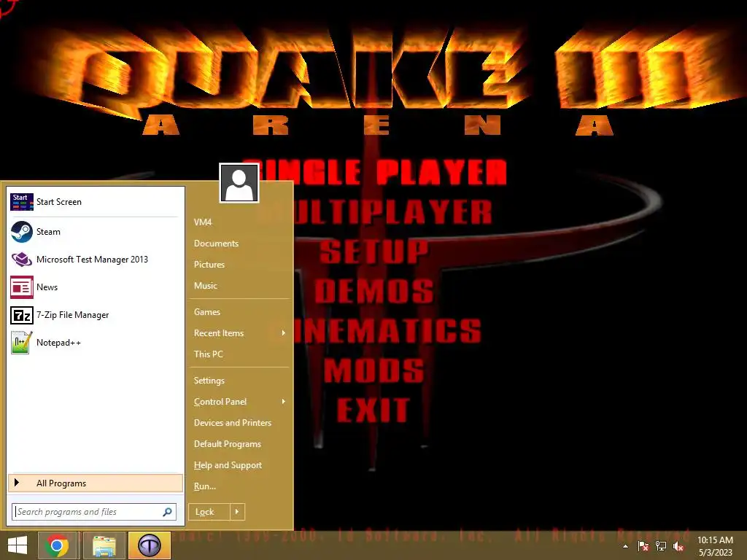This screenshot has height=560, width=747.
Task: Select SINGLE PLAYER in Quake menu
Action: click(374, 171)
